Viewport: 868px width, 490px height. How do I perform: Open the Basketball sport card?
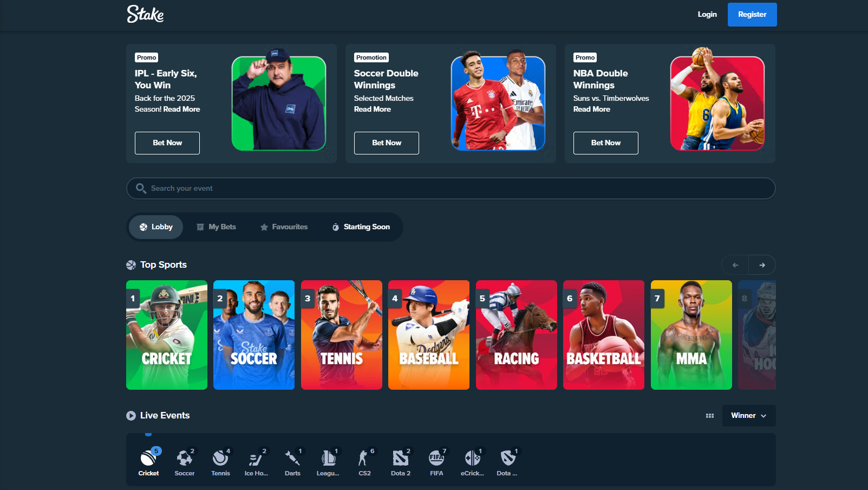coord(604,335)
